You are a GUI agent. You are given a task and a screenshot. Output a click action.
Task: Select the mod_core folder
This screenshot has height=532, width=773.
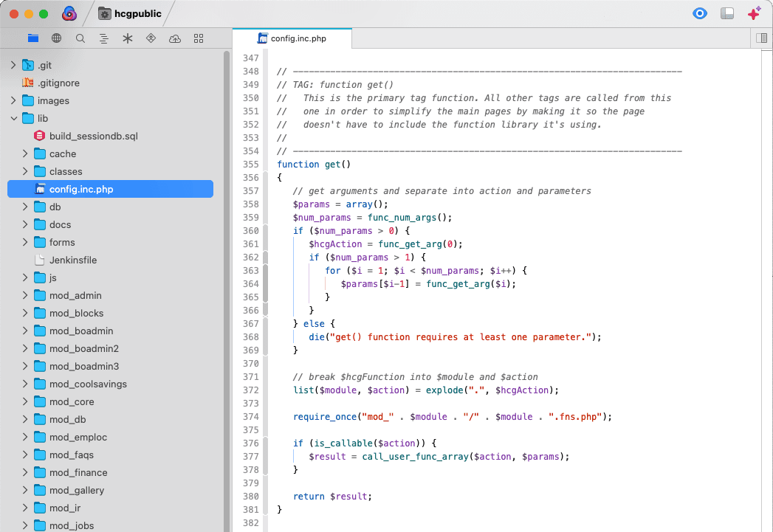pyautogui.click(x=72, y=402)
